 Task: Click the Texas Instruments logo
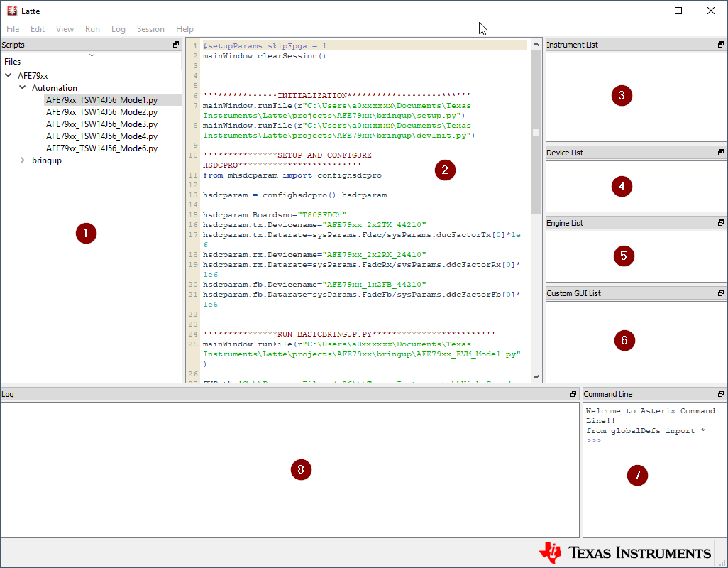pyautogui.click(x=624, y=553)
